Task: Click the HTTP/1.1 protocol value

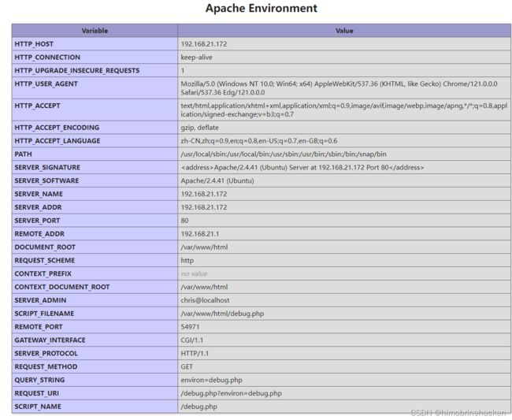Action: point(195,354)
